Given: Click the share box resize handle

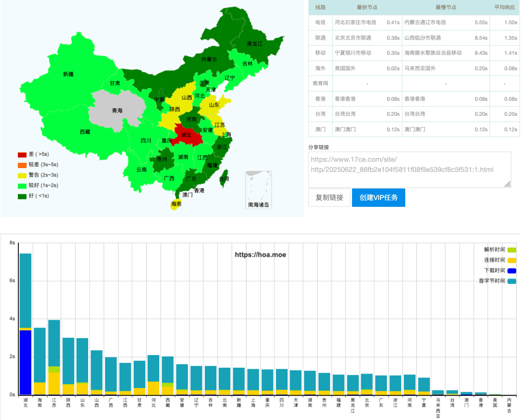Looking at the screenshot, I should tap(507, 184).
